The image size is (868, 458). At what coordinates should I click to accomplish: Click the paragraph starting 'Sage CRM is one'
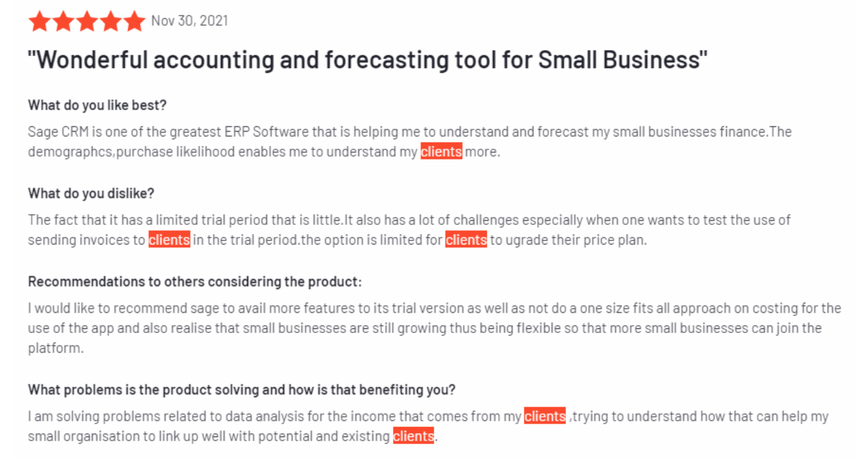(x=410, y=142)
